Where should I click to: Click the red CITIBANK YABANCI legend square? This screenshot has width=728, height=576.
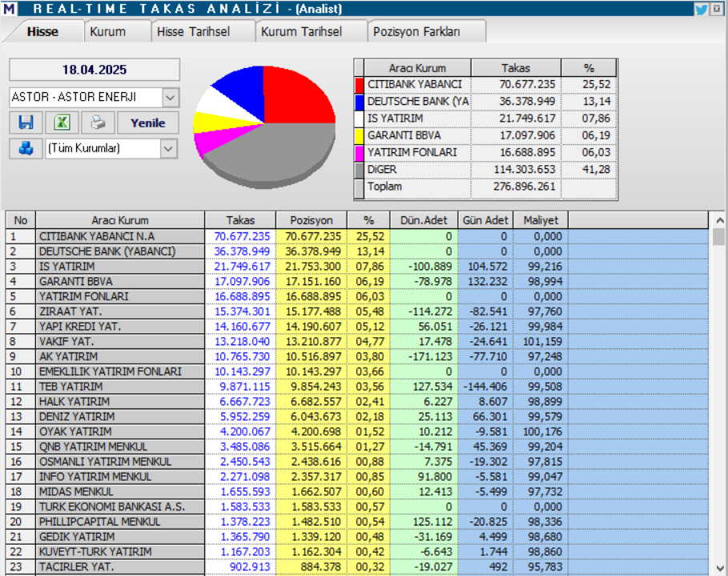click(x=357, y=83)
